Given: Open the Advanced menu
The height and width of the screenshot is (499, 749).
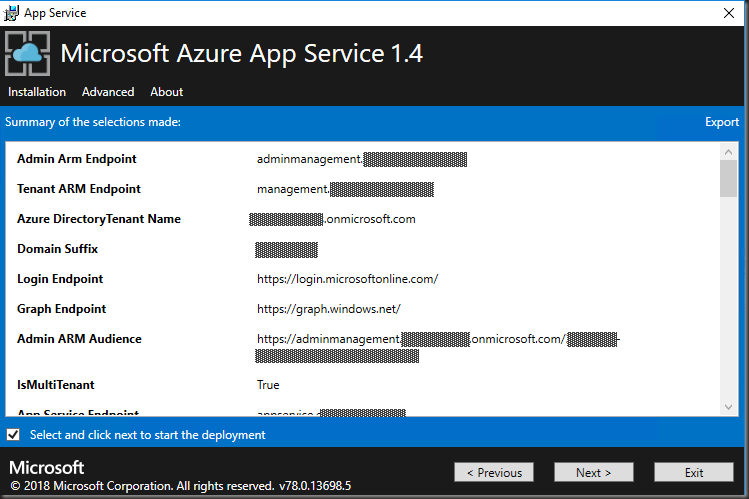Looking at the screenshot, I should pyautogui.click(x=108, y=92).
